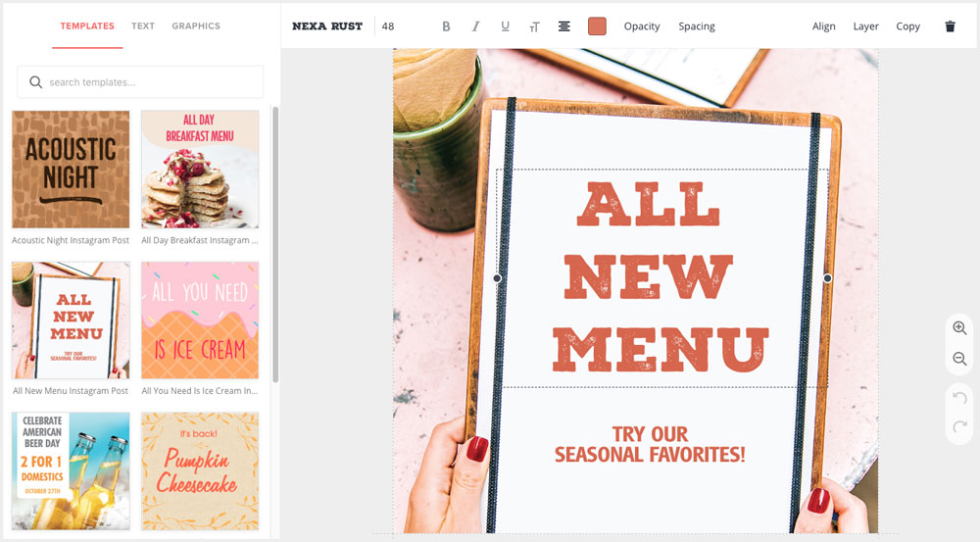The height and width of the screenshot is (542, 980).
Task: Switch to the Templates tab
Action: (x=87, y=25)
